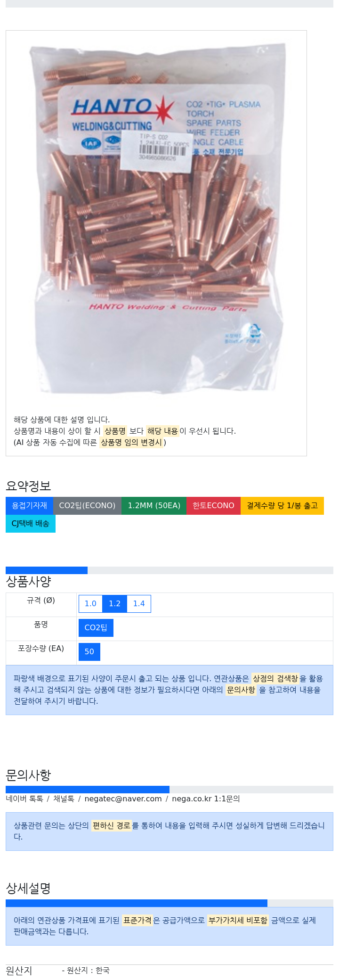This screenshot has height=980, width=339.
Task: Choose the 1.4 size option
Action: point(139,603)
